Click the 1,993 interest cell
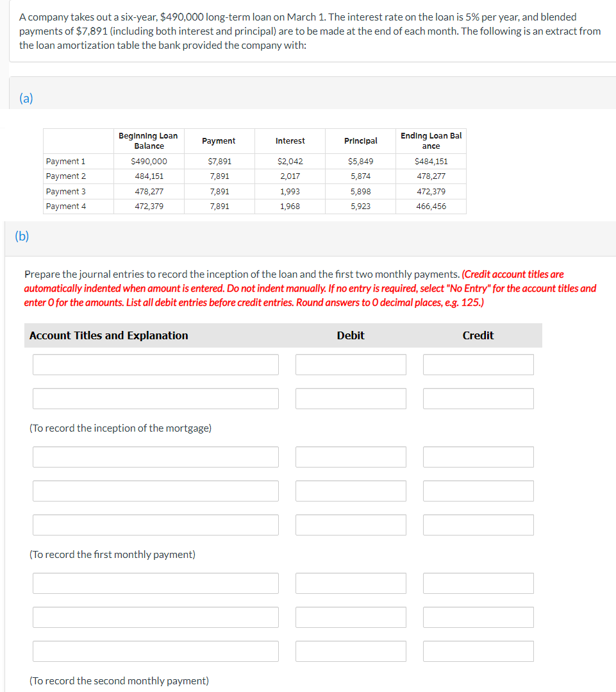This screenshot has width=616, height=692. (x=290, y=192)
